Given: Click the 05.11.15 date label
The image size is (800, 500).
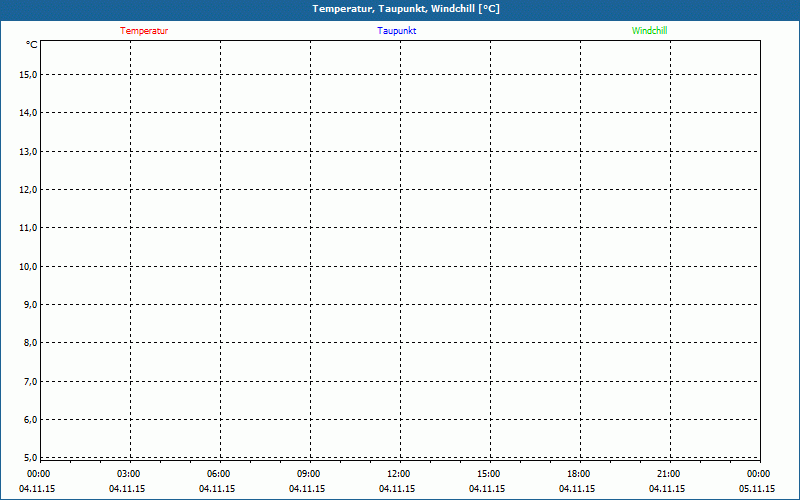Looking at the screenshot, I should 757,489.
